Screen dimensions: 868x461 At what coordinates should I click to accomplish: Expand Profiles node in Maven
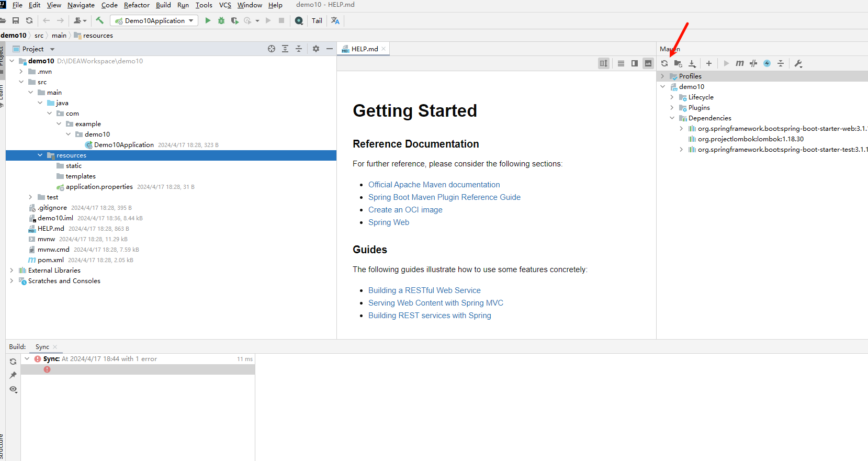point(662,76)
